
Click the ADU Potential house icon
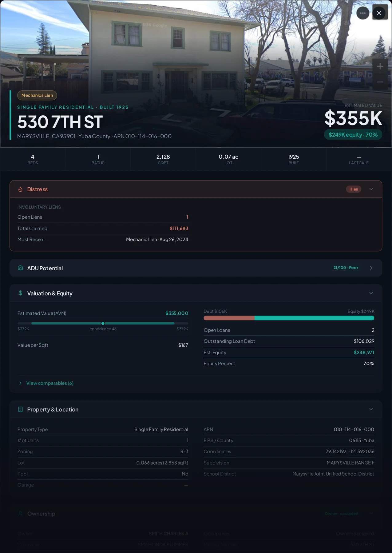coord(20,268)
